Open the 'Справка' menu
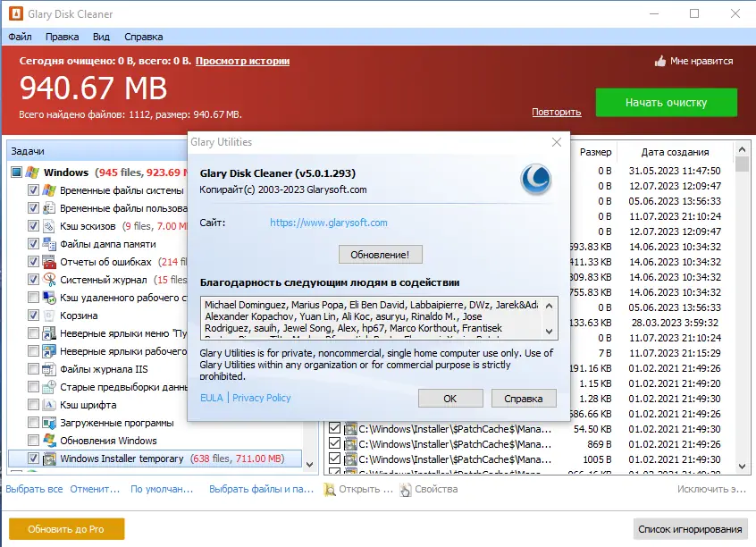 click(x=143, y=37)
